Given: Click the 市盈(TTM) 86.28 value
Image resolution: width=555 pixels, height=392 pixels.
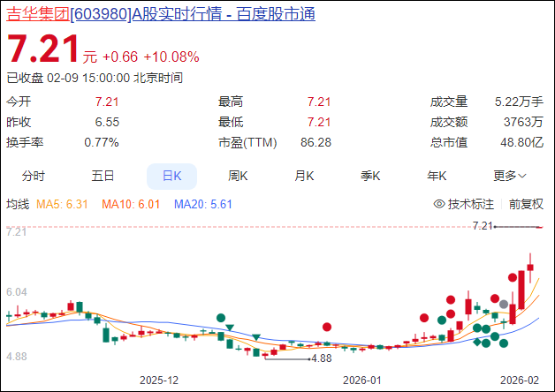Looking at the screenshot, I should click(316, 142).
